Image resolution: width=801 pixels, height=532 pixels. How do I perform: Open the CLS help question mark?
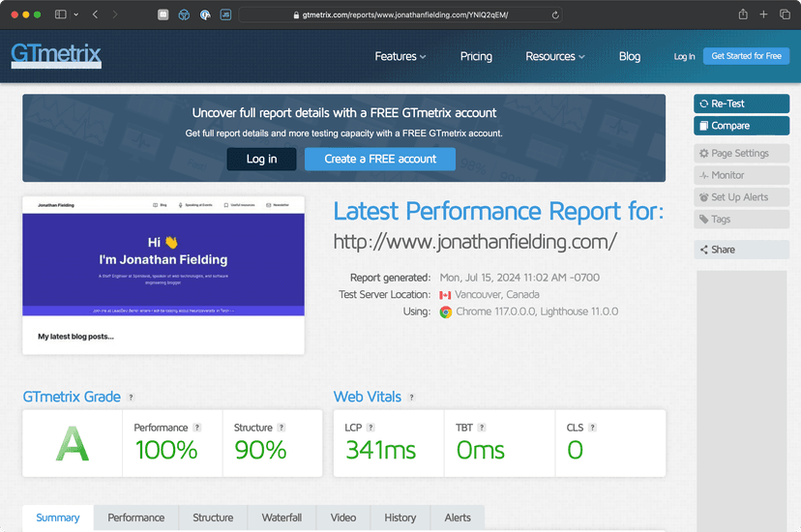[593, 428]
